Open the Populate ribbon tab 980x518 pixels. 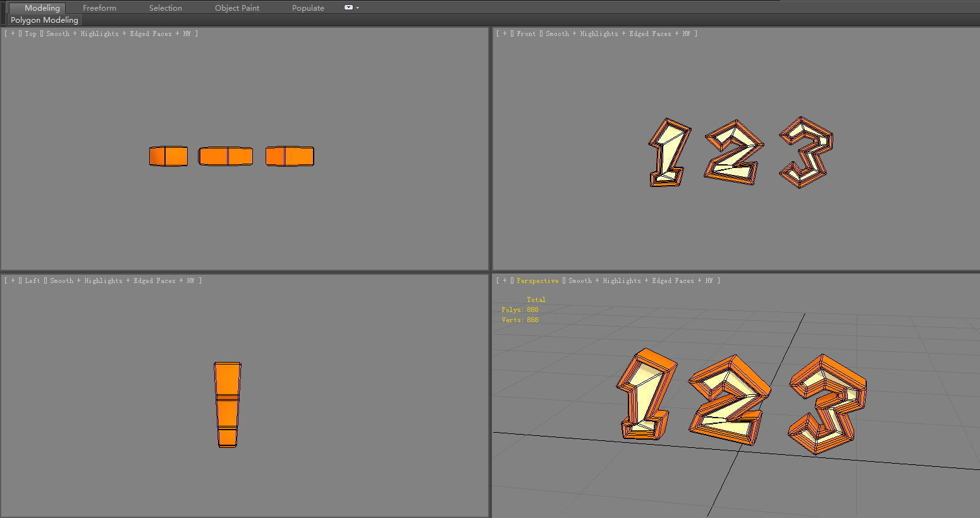308,8
